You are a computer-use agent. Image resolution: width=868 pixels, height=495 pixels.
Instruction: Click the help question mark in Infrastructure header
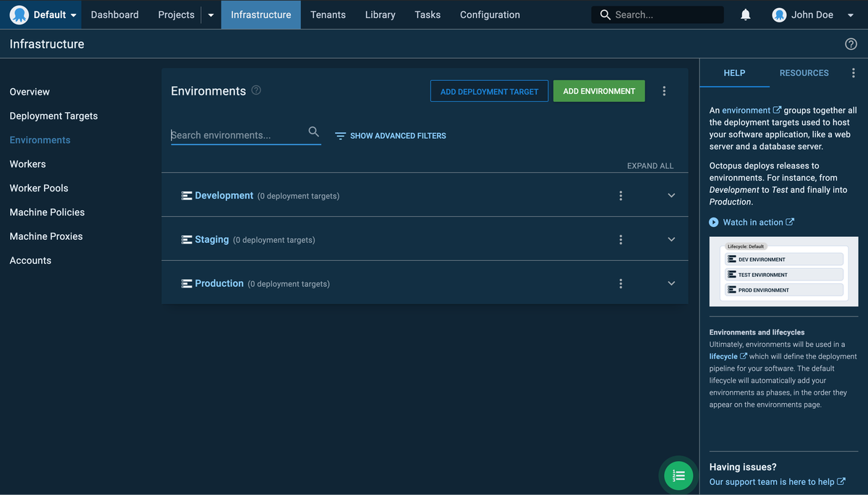tap(851, 44)
